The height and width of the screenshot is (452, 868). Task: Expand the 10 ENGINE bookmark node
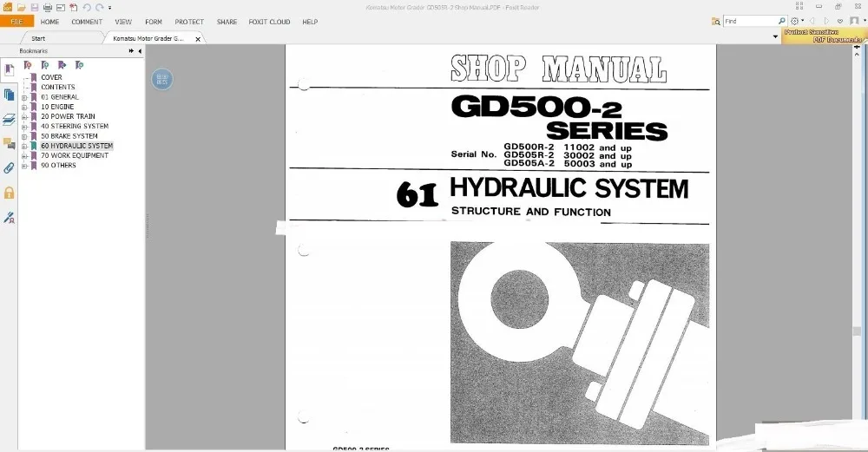24,108
